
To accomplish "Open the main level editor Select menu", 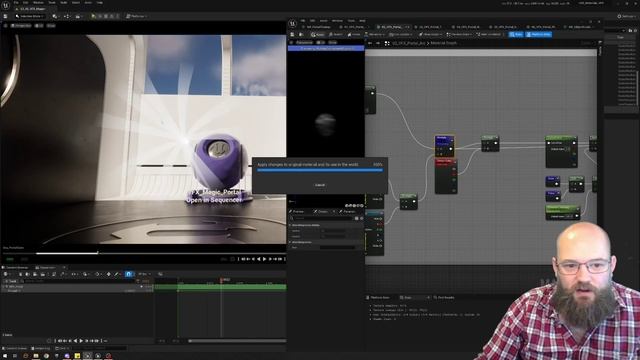I will point(76,2).
